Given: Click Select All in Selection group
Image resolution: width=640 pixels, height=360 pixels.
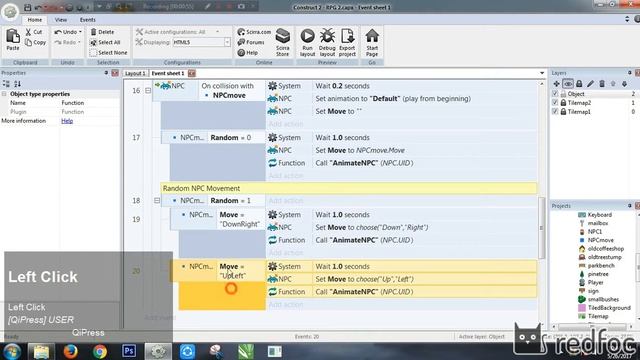Looking at the screenshot, I should tap(105, 42).
